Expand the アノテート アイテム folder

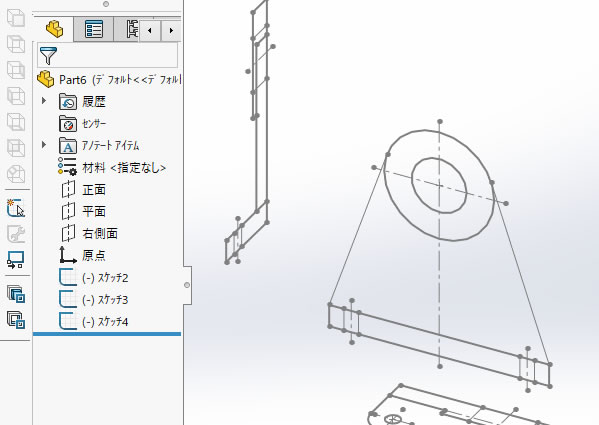pos(44,145)
